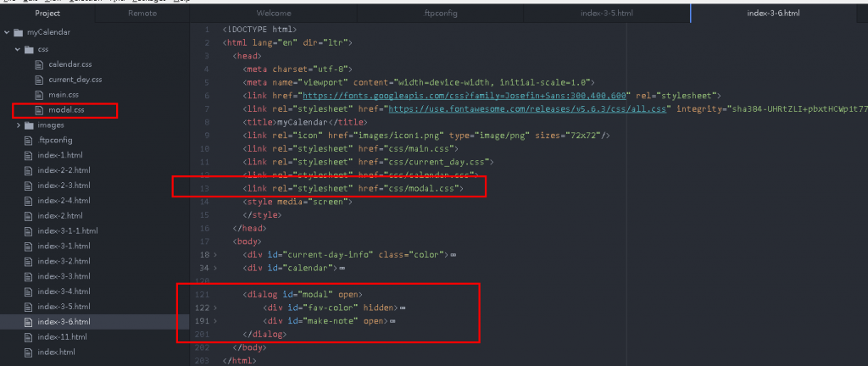868x366 pixels.
Task: Open the .ftpconfig editor tab
Action: point(440,14)
